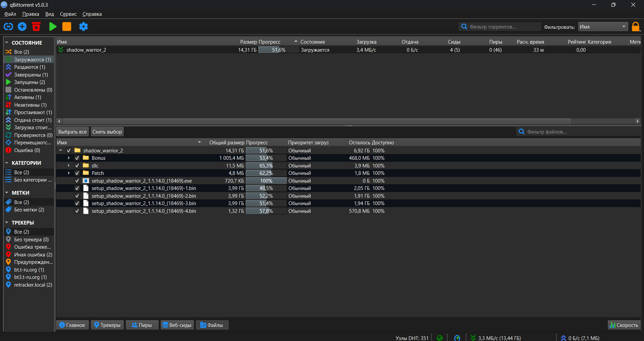
Task: Switch to the Трекеры tab
Action: [x=107, y=325]
